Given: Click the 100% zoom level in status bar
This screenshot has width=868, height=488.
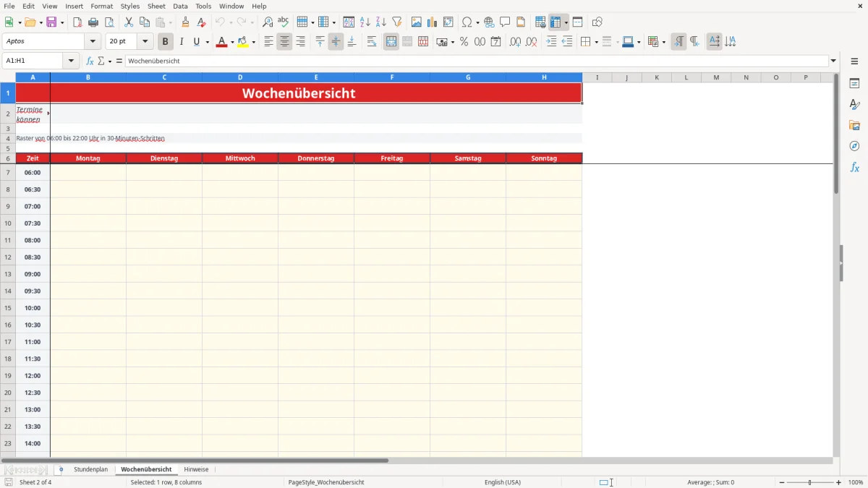Looking at the screenshot, I should pyautogui.click(x=856, y=482).
